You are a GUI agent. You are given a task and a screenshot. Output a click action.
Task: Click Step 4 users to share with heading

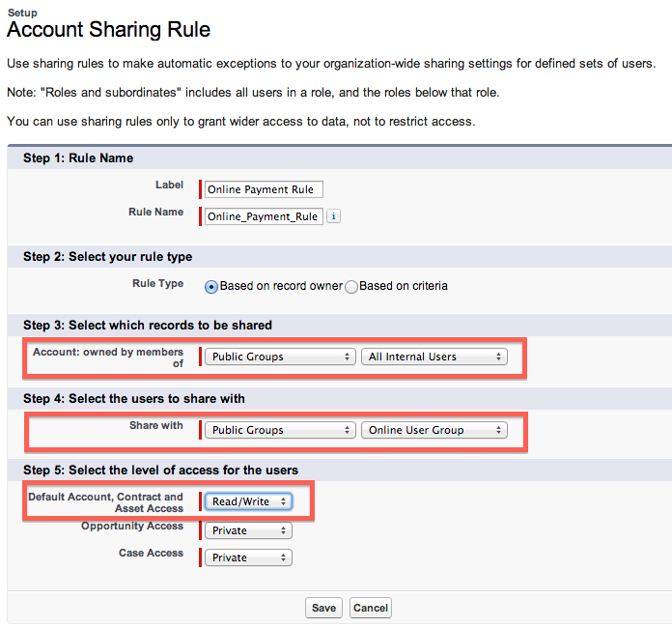[133, 398]
